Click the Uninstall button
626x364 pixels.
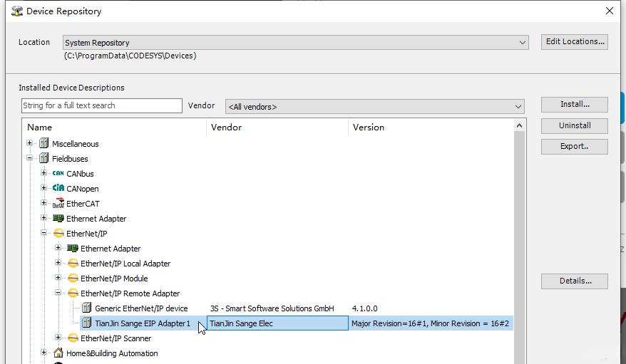click(x=575, y=125)
